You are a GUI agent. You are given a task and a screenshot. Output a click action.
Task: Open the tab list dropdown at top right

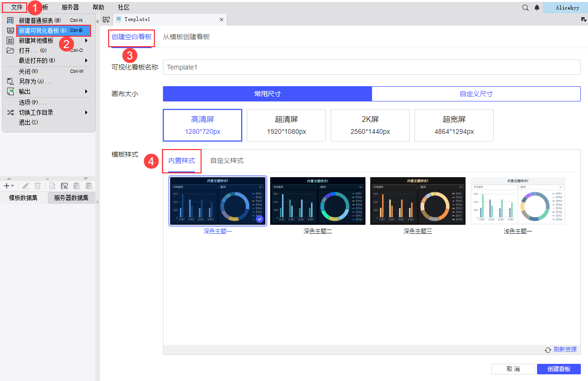tap(584, 20)
